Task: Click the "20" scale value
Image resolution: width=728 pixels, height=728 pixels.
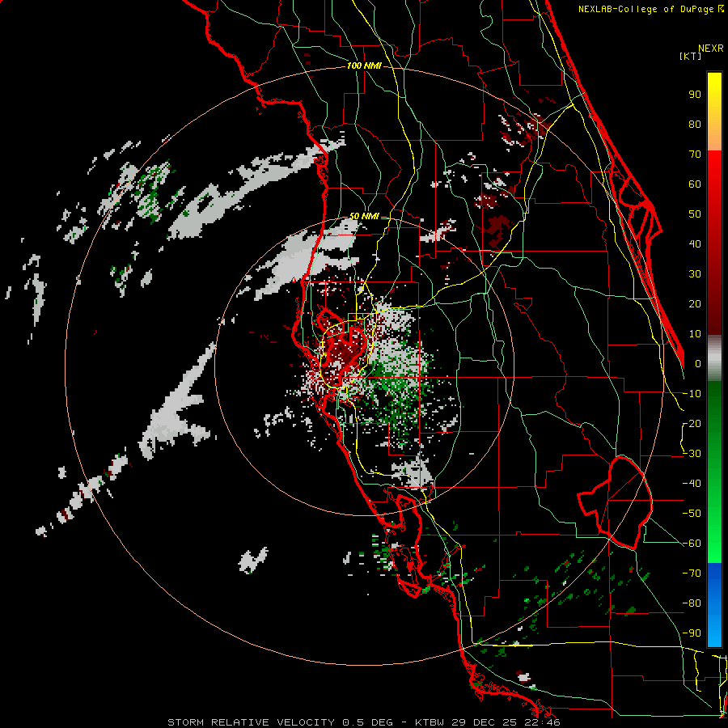Action: tap(695, 304)
